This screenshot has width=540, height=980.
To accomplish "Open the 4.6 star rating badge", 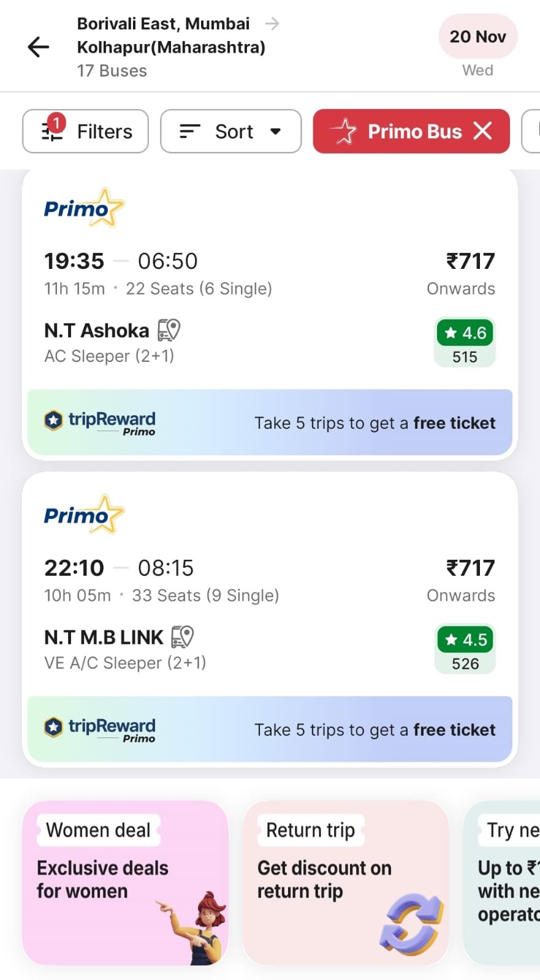I will coord(465,333).
